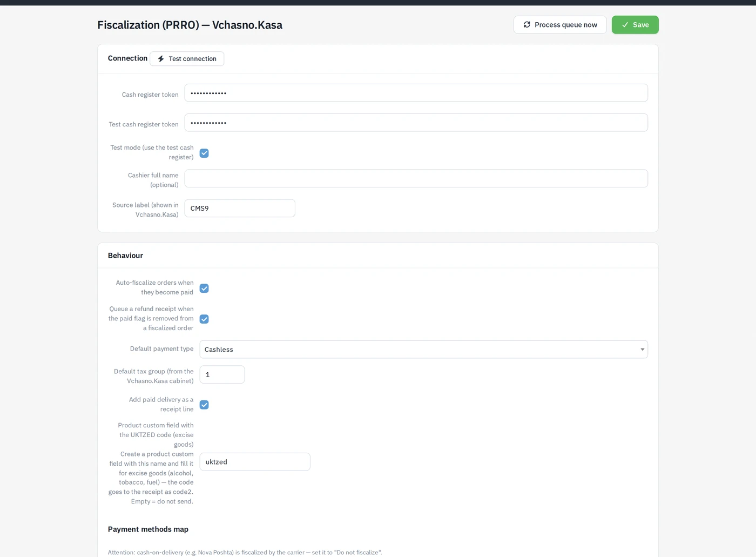This screenshot has width=756, height=557.
Task: Click the Attention cash-on-delivery note text
Action: pyautogui.click(x=245, y=552)
